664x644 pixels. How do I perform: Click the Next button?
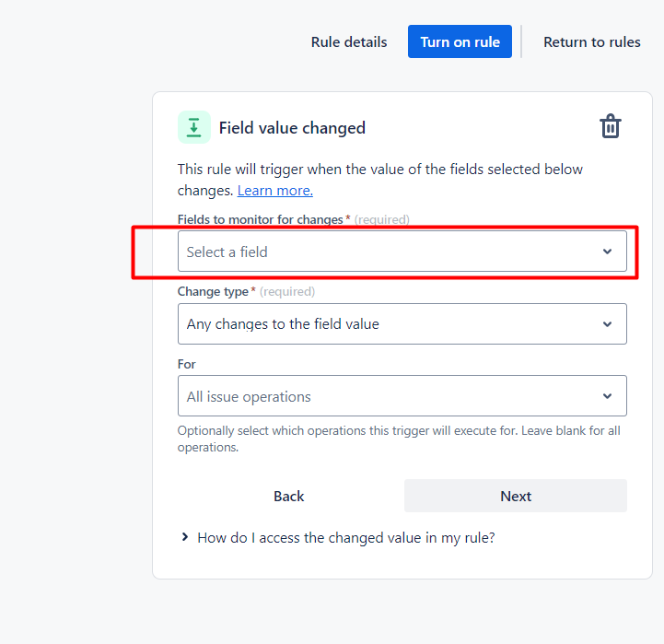point(516,496)
